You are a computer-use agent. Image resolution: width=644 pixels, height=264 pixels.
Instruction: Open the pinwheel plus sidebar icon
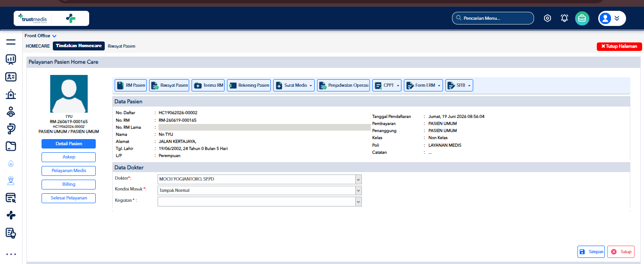pyautogui.click(x=11, y=215)
